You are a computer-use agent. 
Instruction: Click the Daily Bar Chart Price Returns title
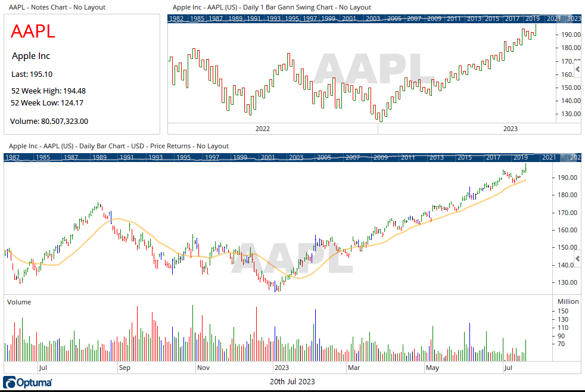tap(119, 146)
